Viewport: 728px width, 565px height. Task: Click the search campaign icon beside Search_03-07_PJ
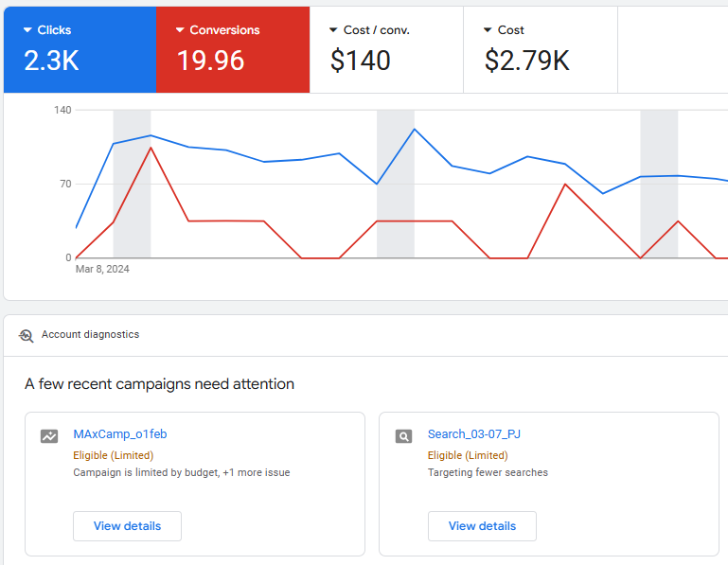[403, 436]
